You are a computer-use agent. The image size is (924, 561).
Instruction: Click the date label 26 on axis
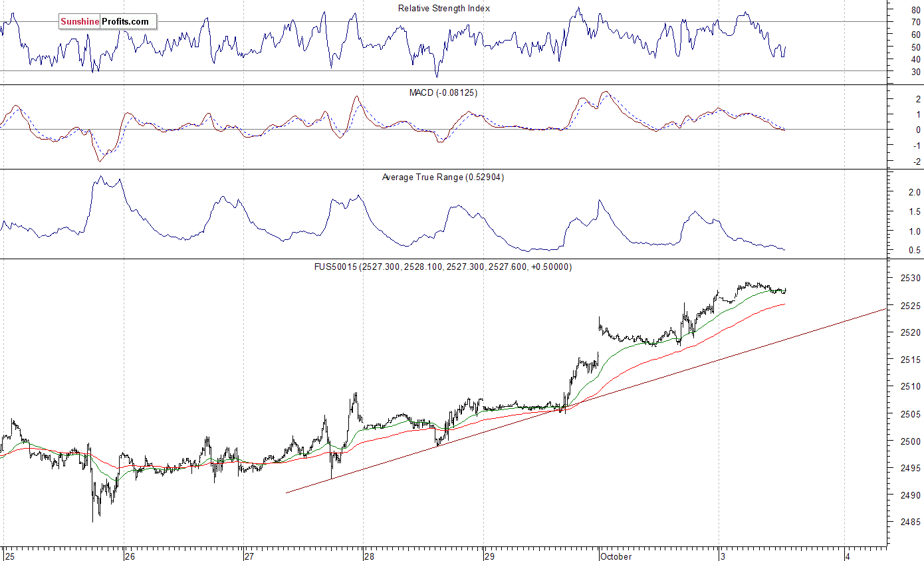point(130,556)
